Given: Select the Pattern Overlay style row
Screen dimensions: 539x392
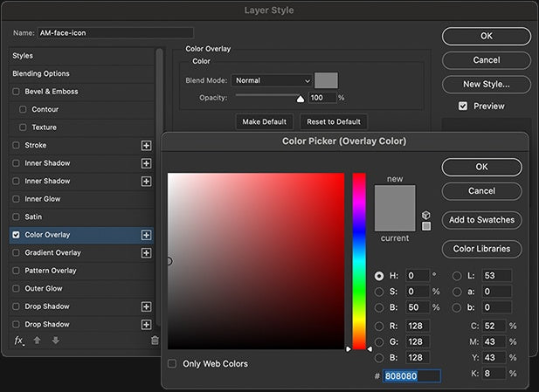Looking at the screenshot, I should 82,271.
